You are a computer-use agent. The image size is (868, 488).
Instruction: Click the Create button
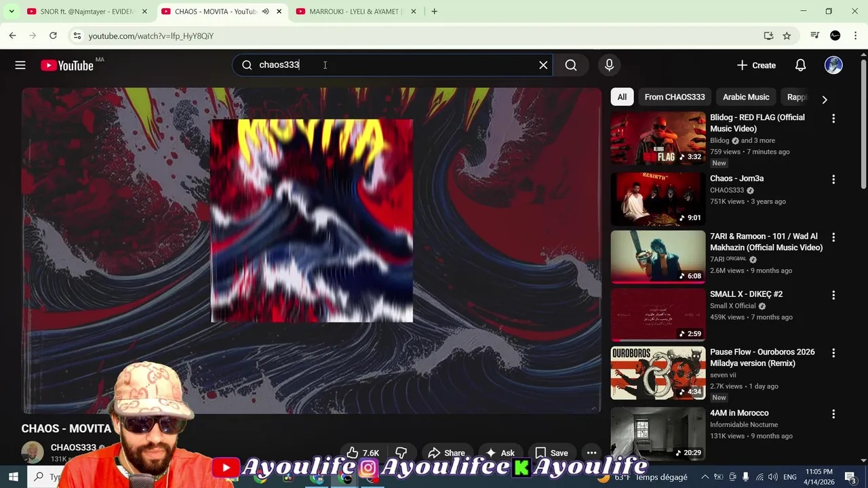(756, 65)
